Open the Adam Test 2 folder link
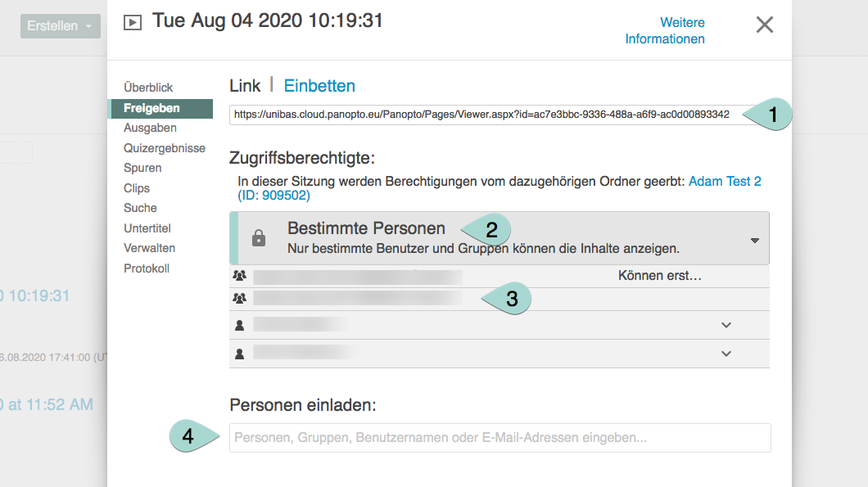 [725, 181]
